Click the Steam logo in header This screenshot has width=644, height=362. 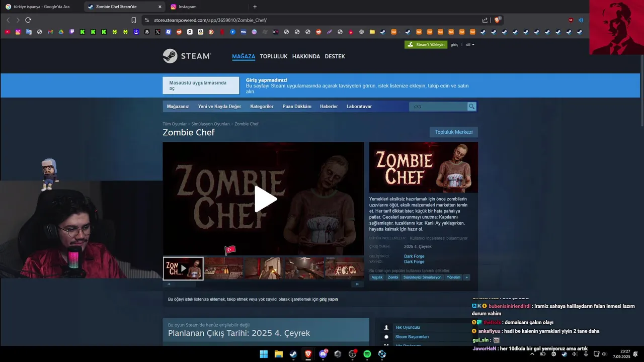[x=187, y=56]
